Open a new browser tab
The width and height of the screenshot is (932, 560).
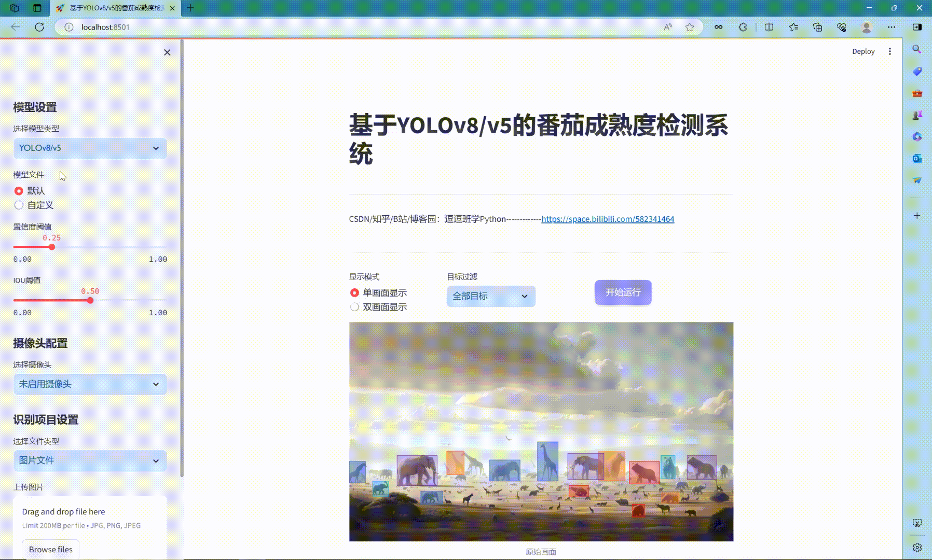[x=190, y=8]
